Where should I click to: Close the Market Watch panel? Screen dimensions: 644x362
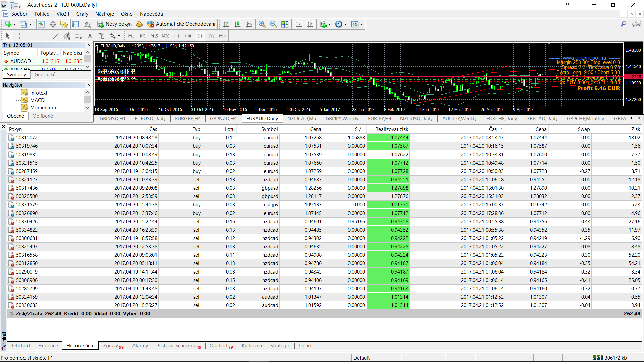click(89, 45)
